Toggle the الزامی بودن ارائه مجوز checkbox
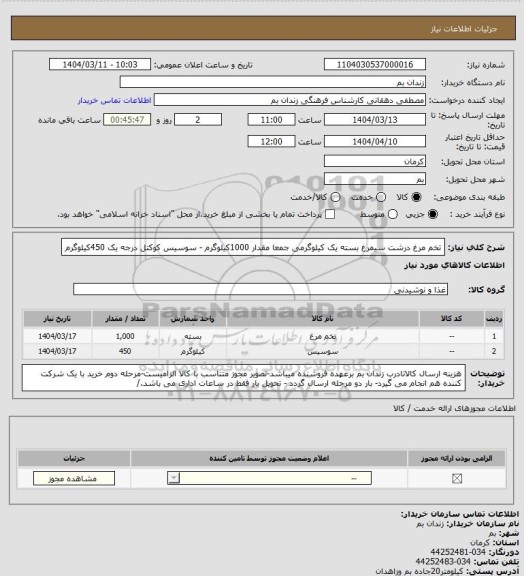The image size is (524, 576). pos(457,478)
